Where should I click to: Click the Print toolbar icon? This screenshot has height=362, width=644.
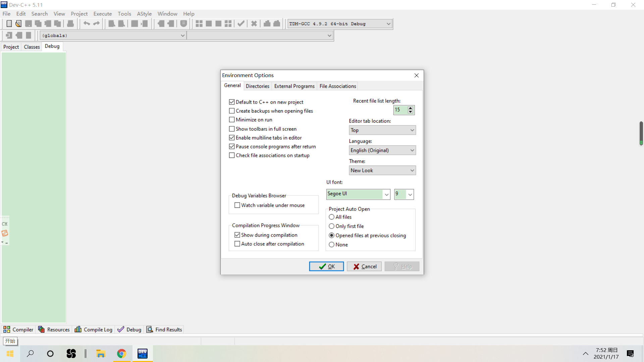pyautogui.click(x=70, y=23)
